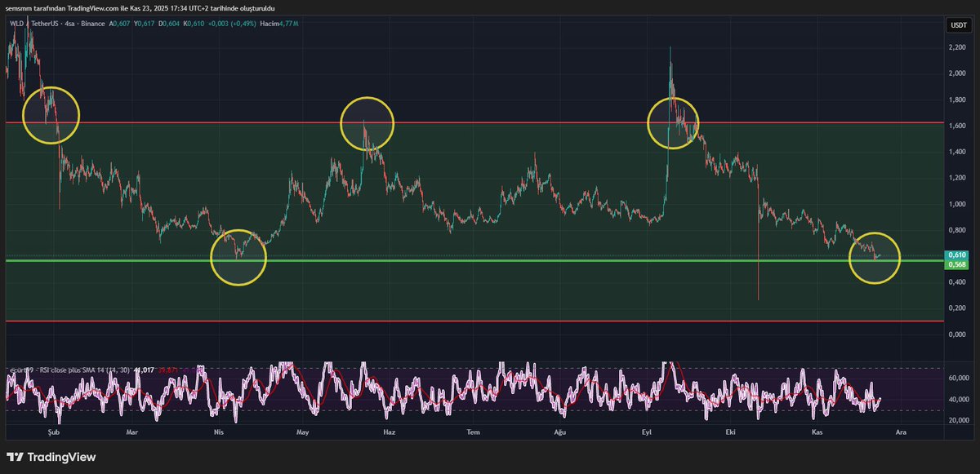Click the Hacim 4,77M volume readout
980x474 pixels.
pyautogui.click(x=278, y=24)
